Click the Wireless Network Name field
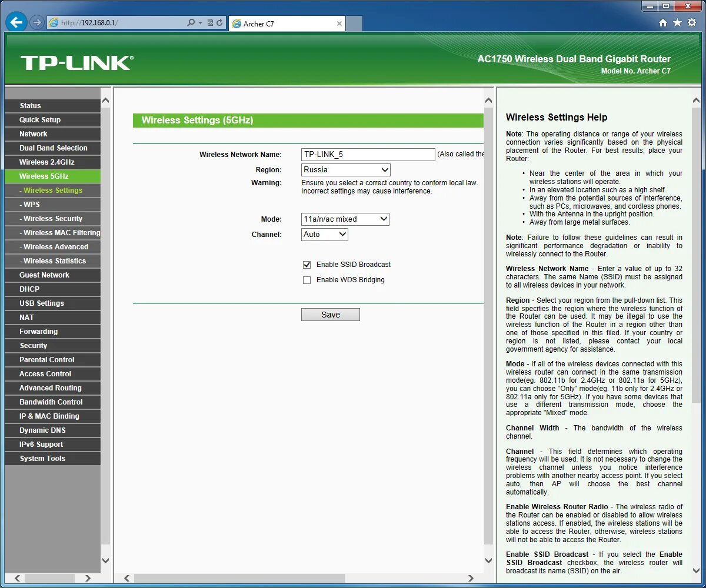The width and height of the screenshot is (706, 588). click(368, 155)
